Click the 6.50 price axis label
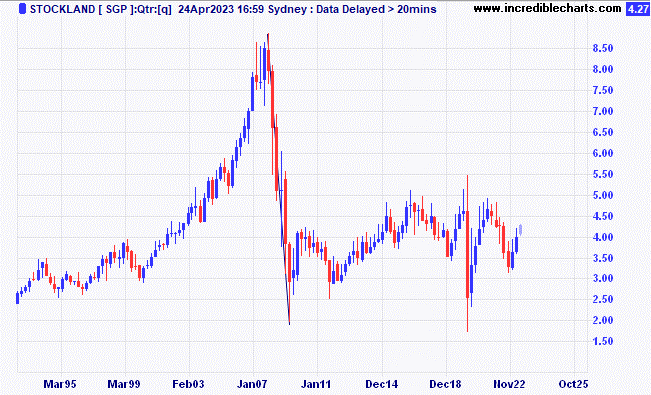Viewport: 651px width, 395px height. coord(603,132)
